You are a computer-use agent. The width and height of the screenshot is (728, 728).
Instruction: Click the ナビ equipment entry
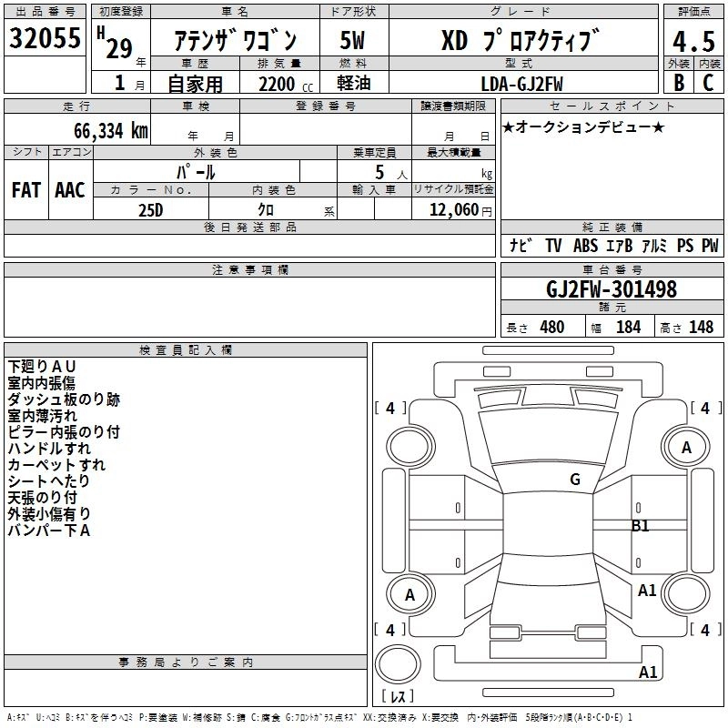pos(521,245)
